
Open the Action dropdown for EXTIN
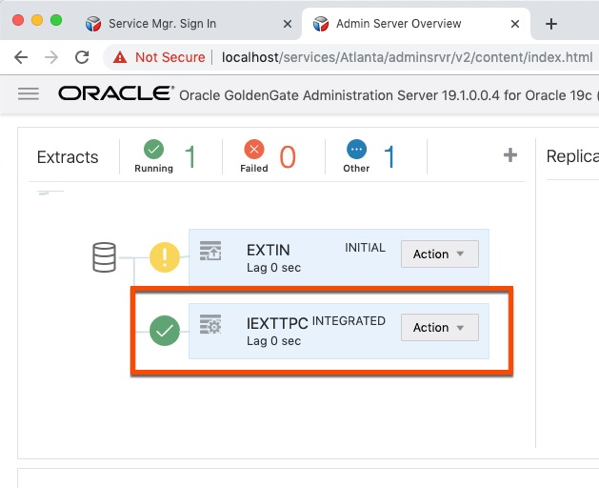pos(440,254)
